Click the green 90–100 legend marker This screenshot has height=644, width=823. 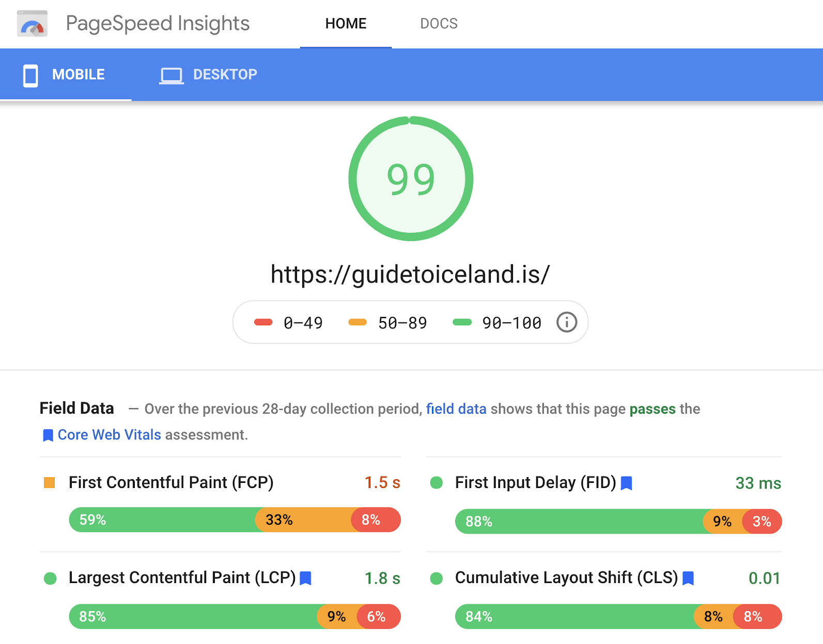pyautogui.click(x=462, y=322)
